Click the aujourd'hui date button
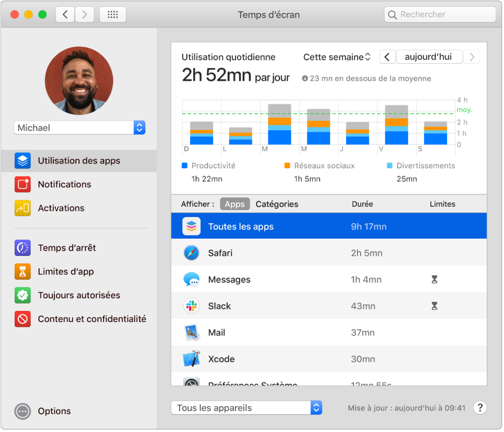504x432 pixels. click(429, 56)
